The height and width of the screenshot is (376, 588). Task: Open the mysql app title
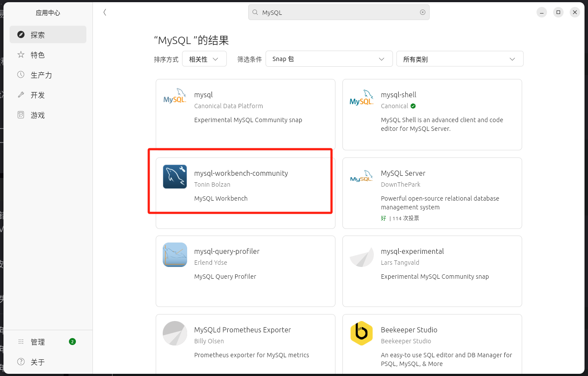pos(203,95)
